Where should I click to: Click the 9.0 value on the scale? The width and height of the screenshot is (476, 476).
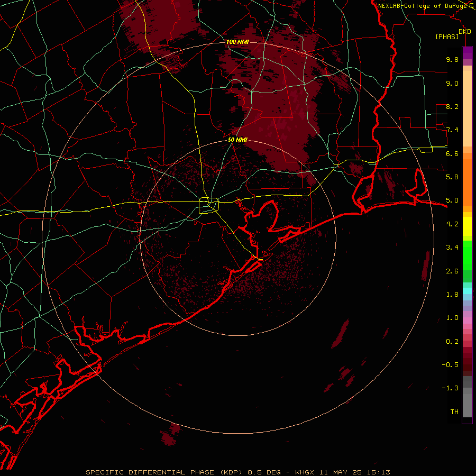click(x=452, y=83)
